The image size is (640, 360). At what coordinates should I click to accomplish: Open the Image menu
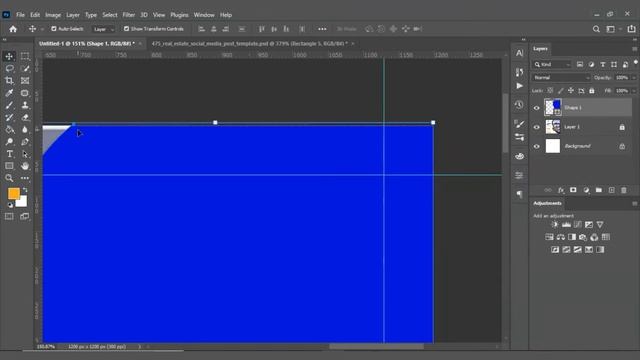[x=53, y=15]
